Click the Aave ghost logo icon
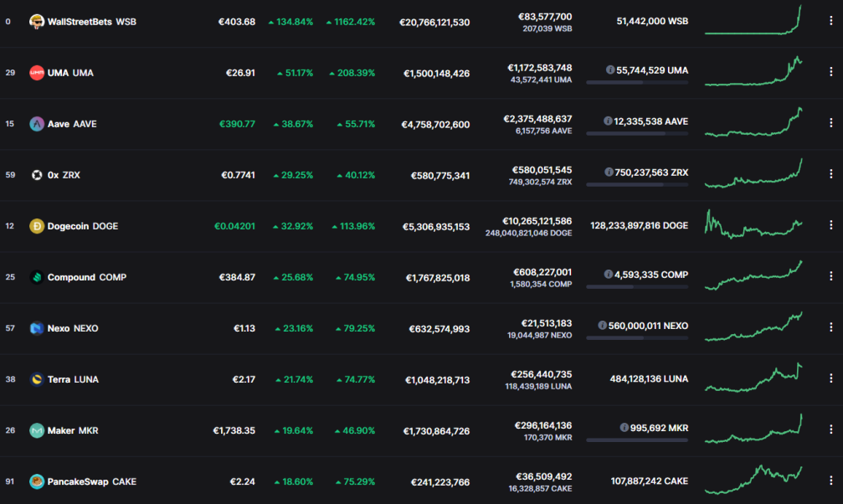The height and width of the screenshot is (504, 843). click(x=37, y=124)
